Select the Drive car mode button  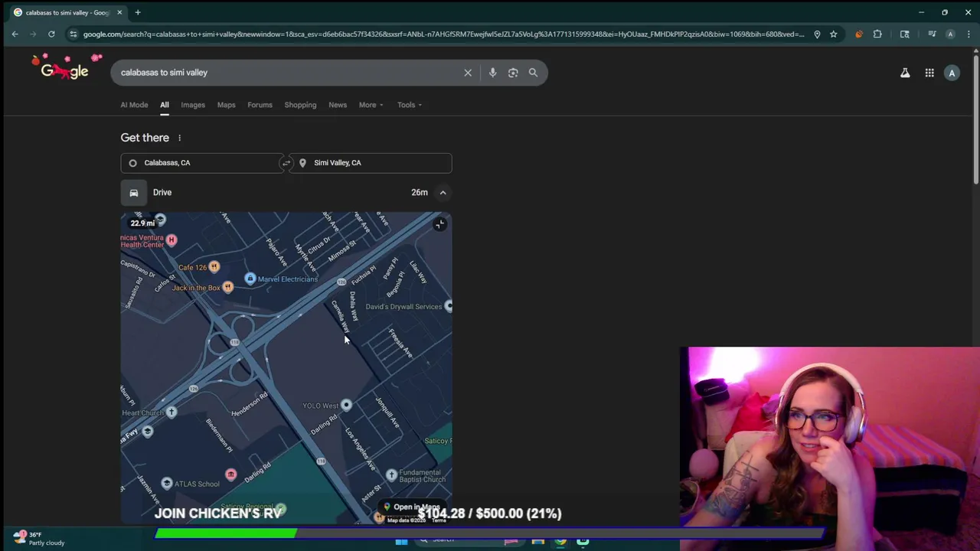pos(134,193)
